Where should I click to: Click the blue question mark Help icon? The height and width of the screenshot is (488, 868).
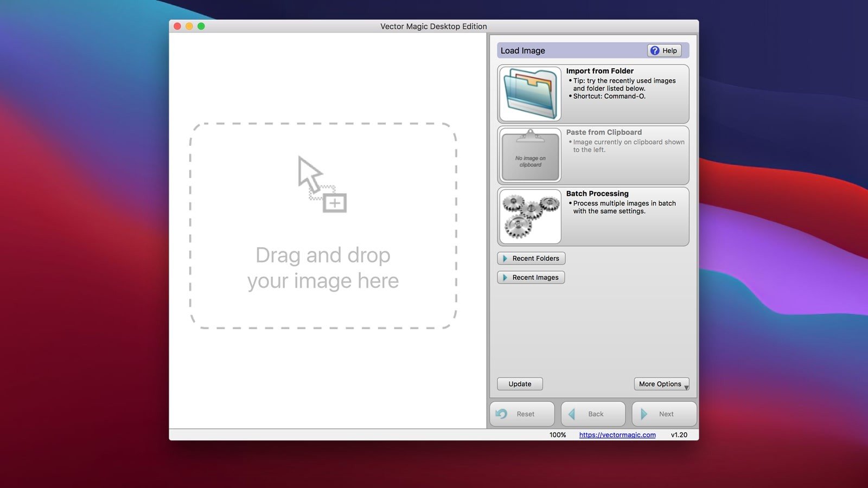tap(655, 50)
